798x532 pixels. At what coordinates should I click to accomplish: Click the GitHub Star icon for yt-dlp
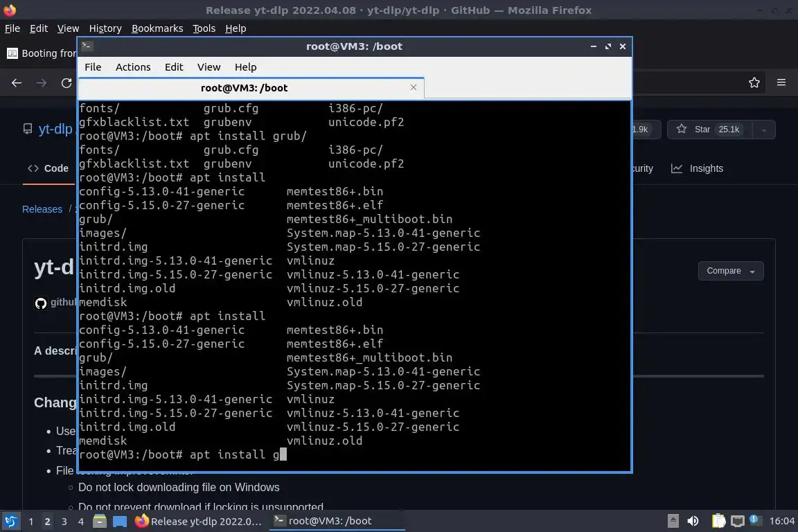point(682,129)
